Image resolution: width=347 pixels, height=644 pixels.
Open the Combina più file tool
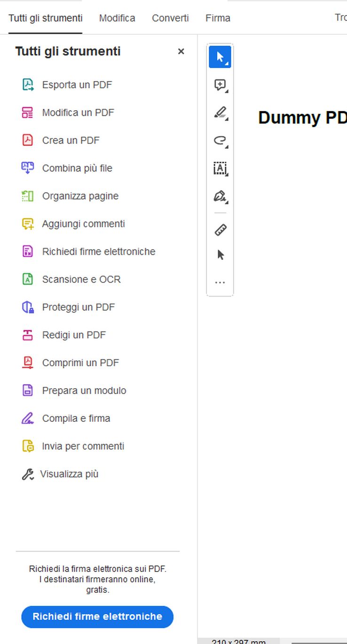(x=77, y=168)
